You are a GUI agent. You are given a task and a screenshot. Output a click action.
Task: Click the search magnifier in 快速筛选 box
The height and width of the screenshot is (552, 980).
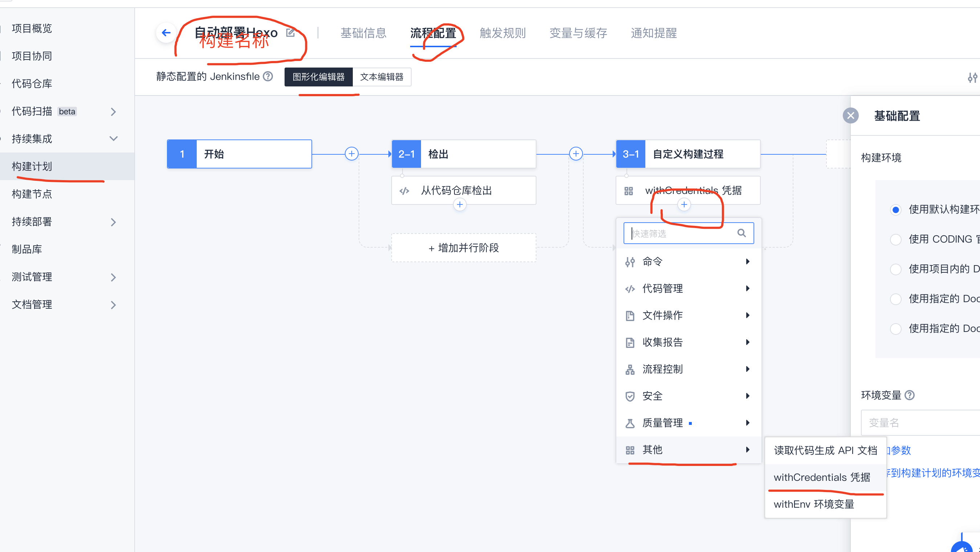(742, 233)
